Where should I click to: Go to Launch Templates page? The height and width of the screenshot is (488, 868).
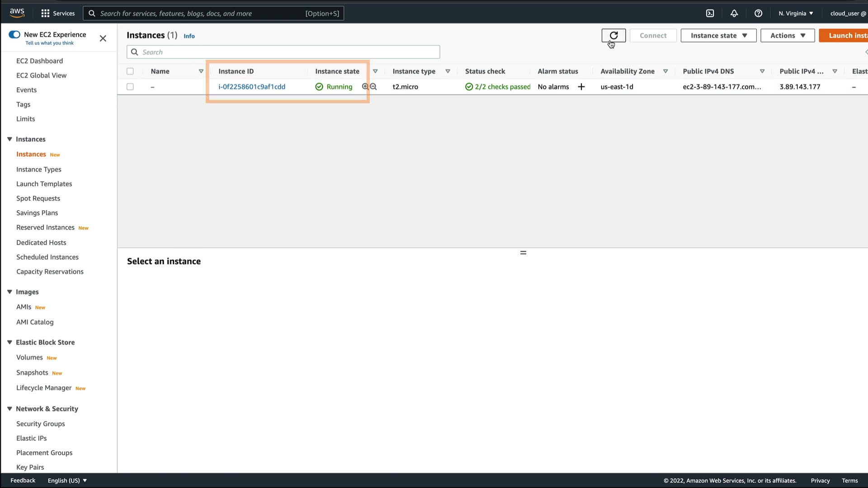pos(44,184)
